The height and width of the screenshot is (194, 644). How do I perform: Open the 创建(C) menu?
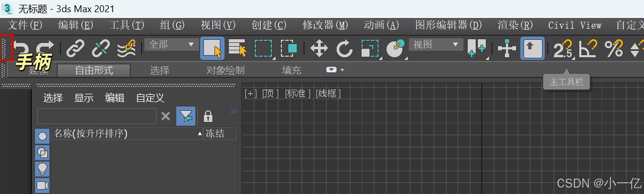click(x=269, y=25)
